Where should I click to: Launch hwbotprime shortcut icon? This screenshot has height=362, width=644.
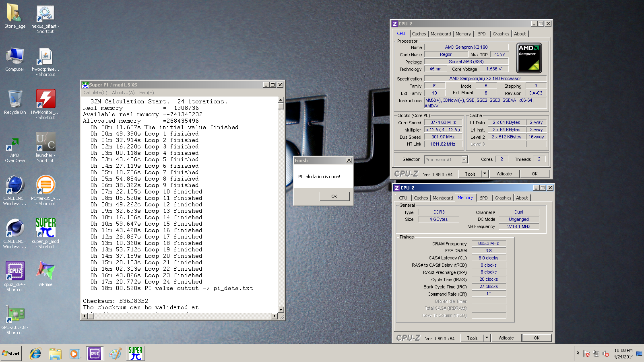coord(45,62)
